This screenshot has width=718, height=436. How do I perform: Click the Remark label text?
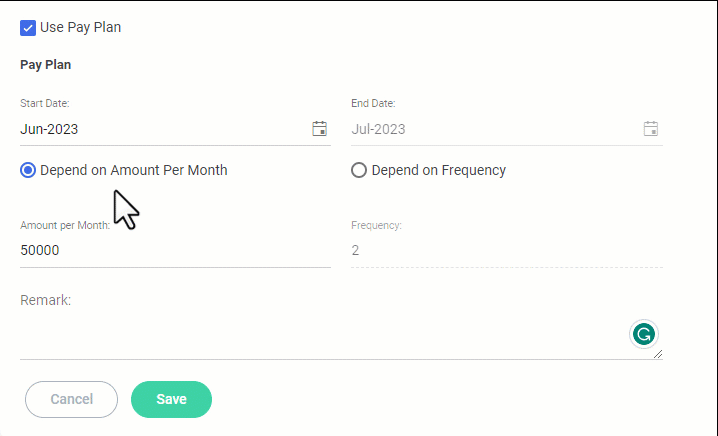pyautogui.click(x=46, y=299)
